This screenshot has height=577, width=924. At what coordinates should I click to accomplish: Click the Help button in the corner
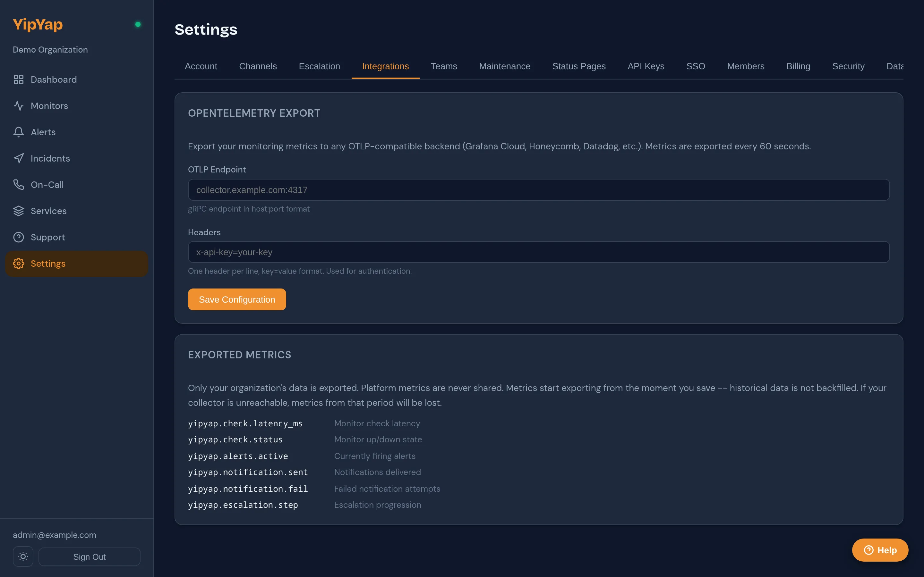tap(880, 550)
